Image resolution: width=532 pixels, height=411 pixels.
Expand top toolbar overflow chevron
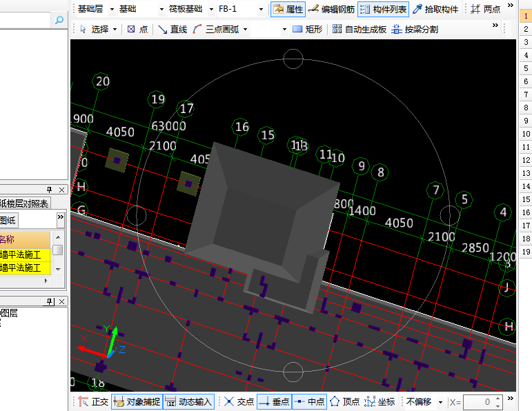[x=511, y=6]
